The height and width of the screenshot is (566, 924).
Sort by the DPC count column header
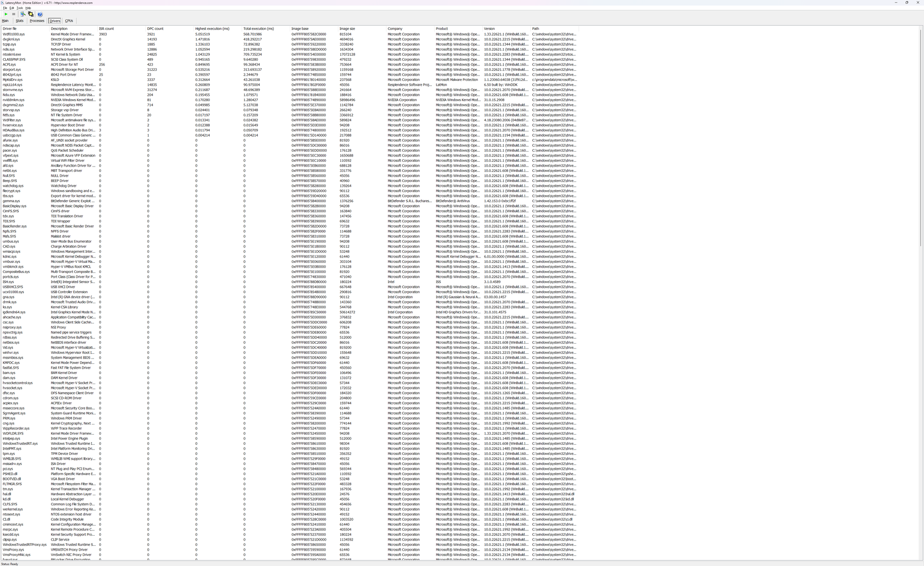pos(155,29)
